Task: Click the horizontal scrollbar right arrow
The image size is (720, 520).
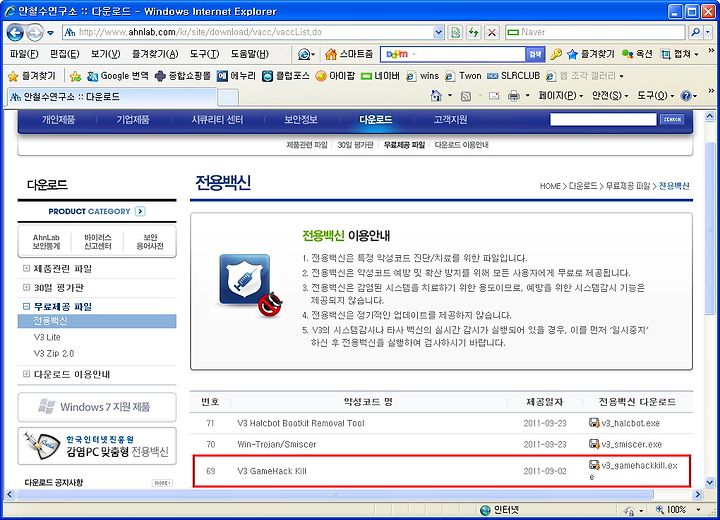Action: point(698,494)
